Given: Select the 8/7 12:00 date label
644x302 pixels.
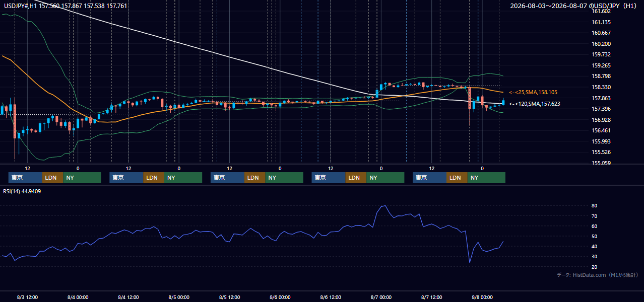Looking at the screenshot, I should point(431,297).
